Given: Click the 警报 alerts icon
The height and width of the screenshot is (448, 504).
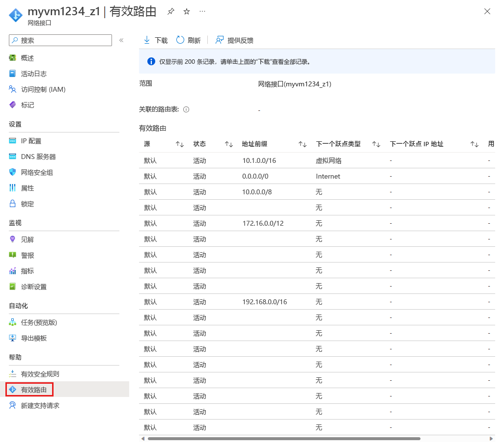Looking at the screenshot, I should 13,255.
